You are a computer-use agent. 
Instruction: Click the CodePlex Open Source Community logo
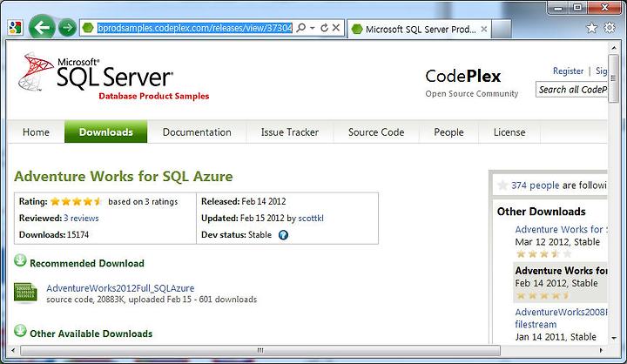pos(471,84)
